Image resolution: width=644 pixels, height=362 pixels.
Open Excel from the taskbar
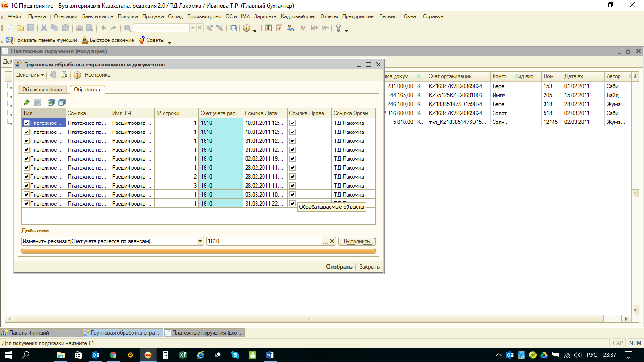pos(183,355)
